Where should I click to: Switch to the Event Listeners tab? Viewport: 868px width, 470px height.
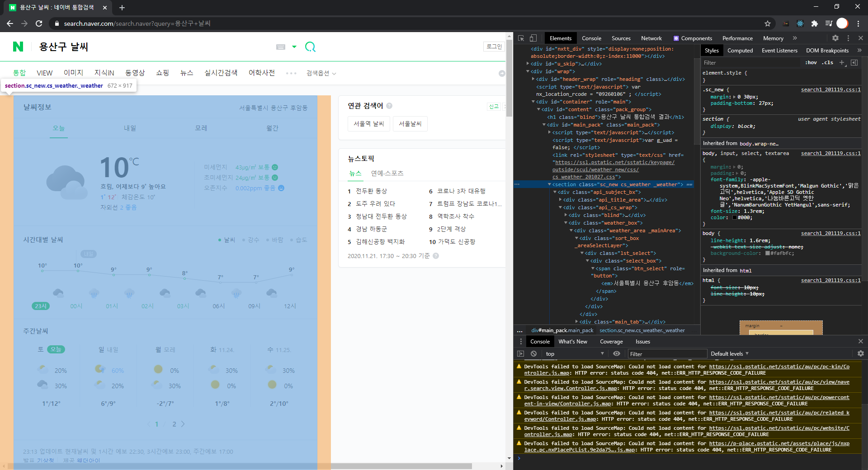[779, 51]
